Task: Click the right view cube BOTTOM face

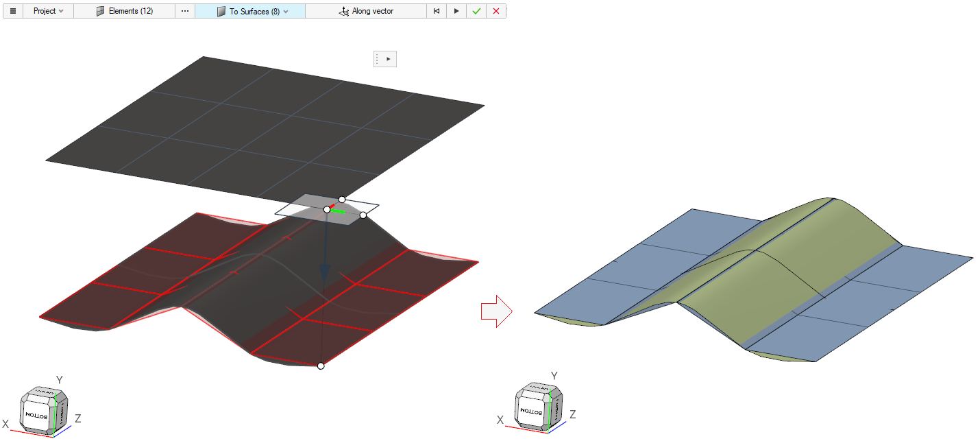Action: (x=530, y=410)
